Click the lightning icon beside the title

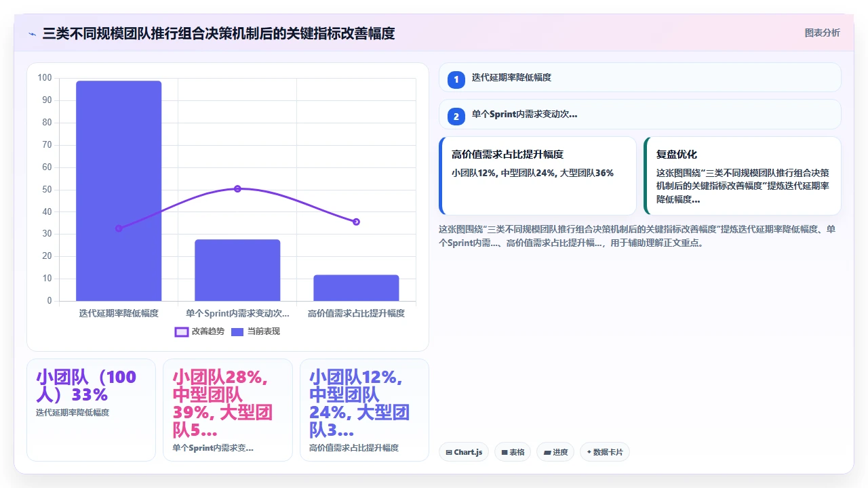[32, 33]
